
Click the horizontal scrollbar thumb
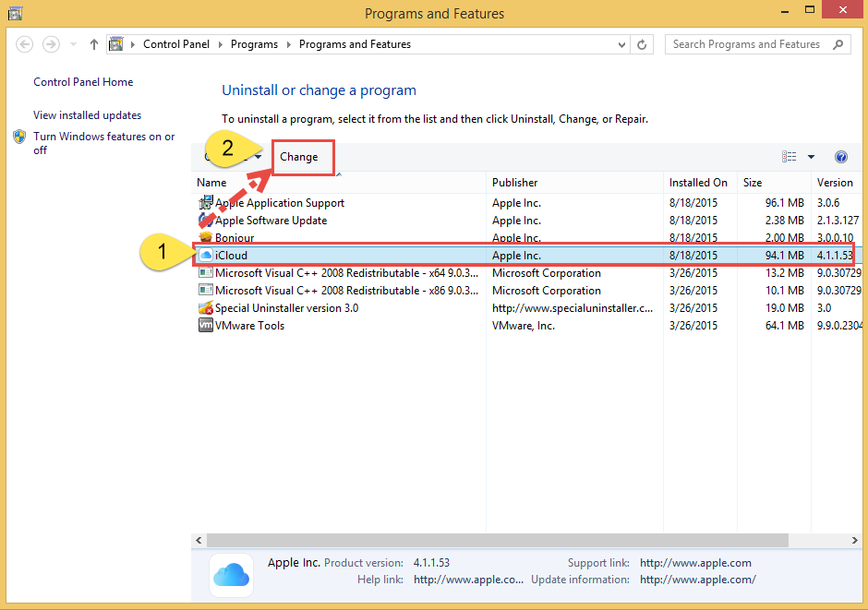(x=497, y=540)
